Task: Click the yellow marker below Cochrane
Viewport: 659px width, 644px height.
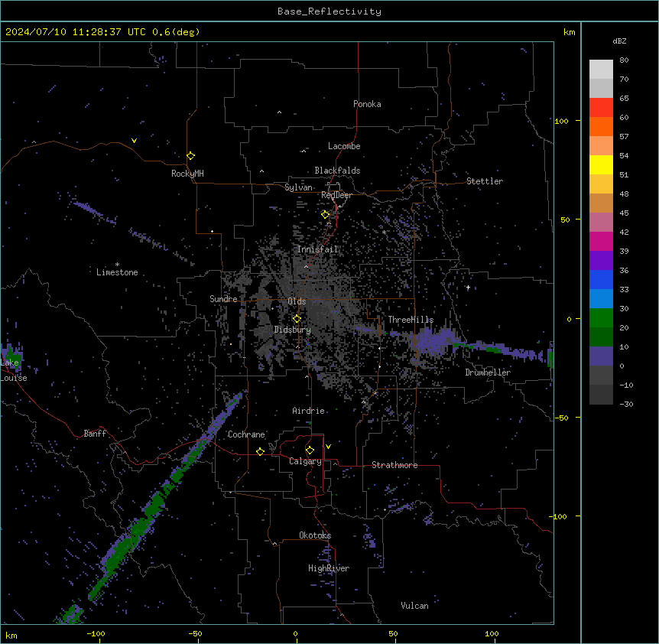Action: (260, 451)
